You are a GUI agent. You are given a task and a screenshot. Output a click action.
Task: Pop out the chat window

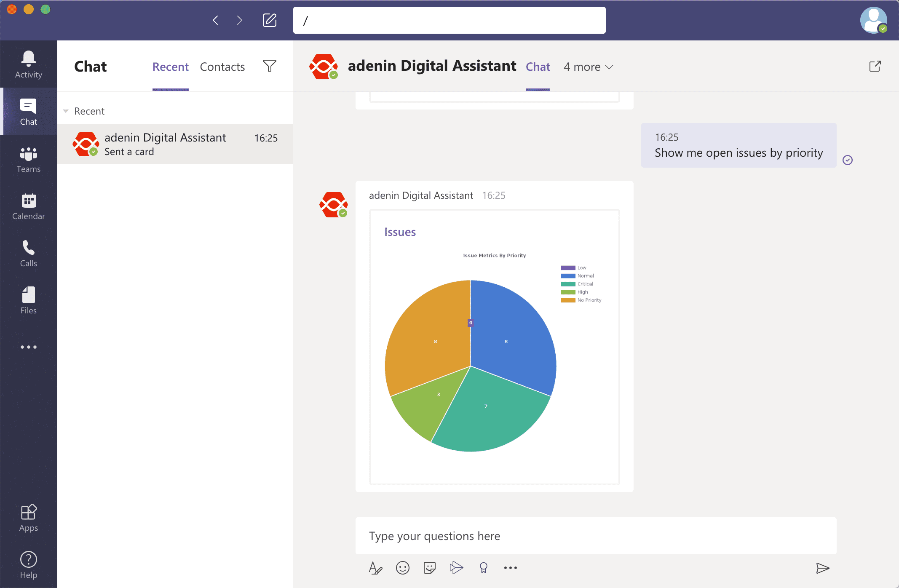(x=875, y=66)
